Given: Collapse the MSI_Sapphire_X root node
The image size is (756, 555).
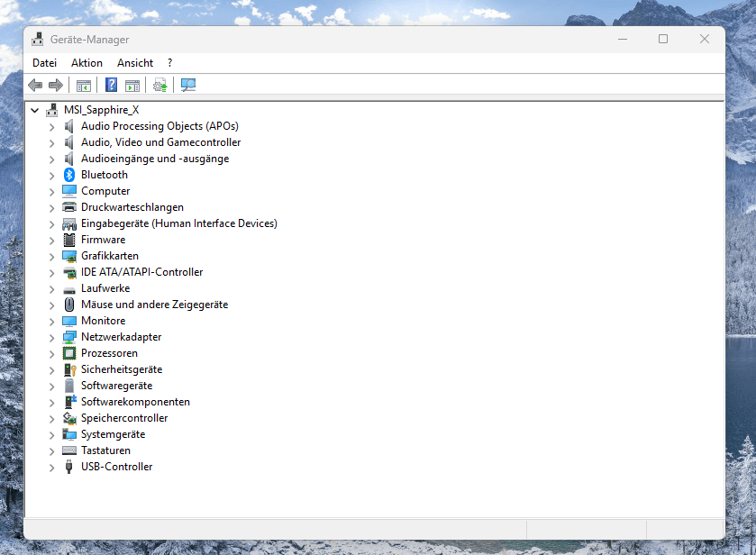Looking at the screenshot, I should [x=35, y=111].
